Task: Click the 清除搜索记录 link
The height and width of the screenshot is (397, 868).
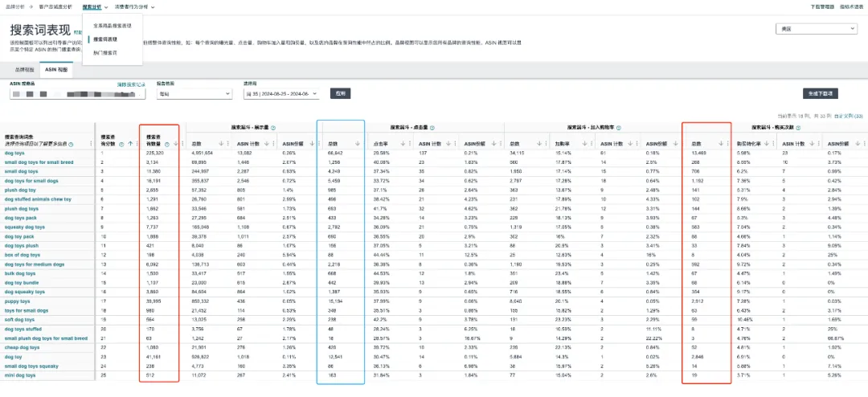Action: click(131, 84)
